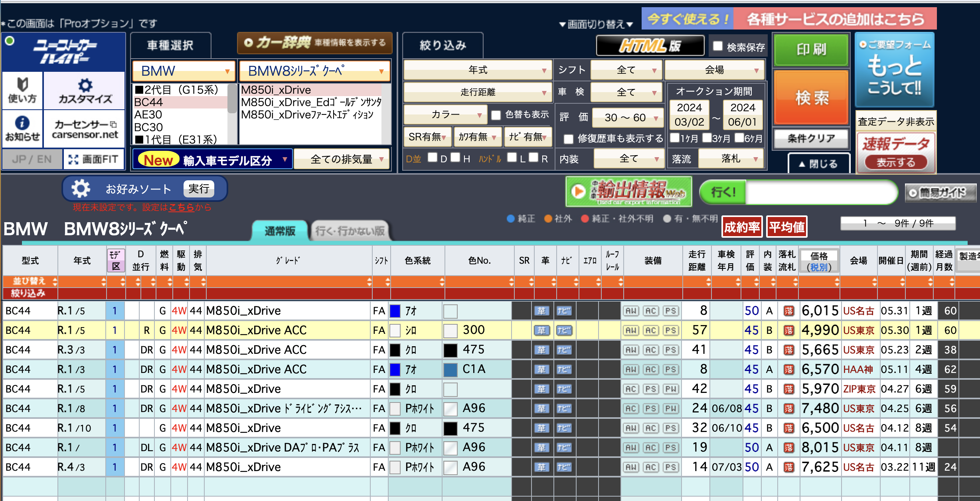The width and height of the screenshot is (980, 501).
Task: Open the 輸出情報 export info banner
Action: pos(629,192)
